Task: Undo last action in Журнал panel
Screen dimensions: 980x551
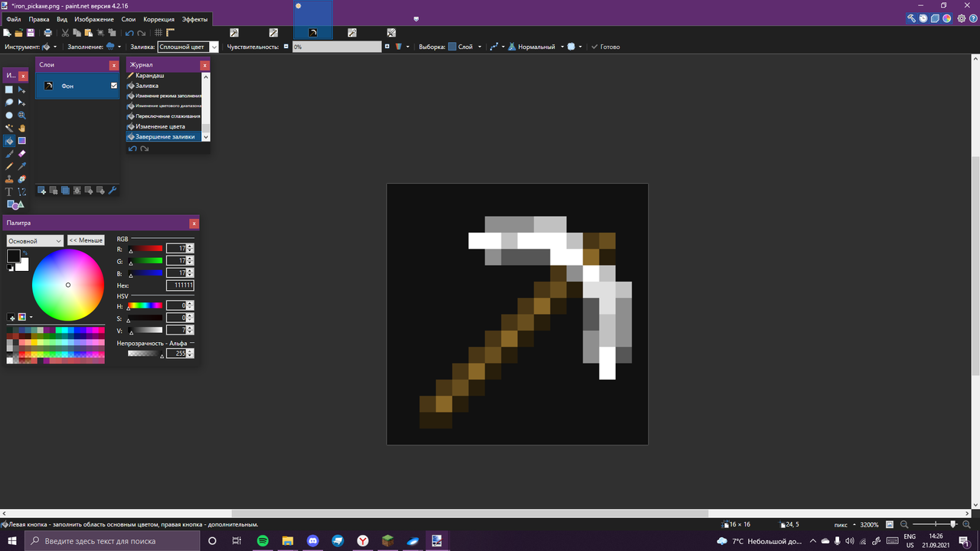Action: click(132, 148)
